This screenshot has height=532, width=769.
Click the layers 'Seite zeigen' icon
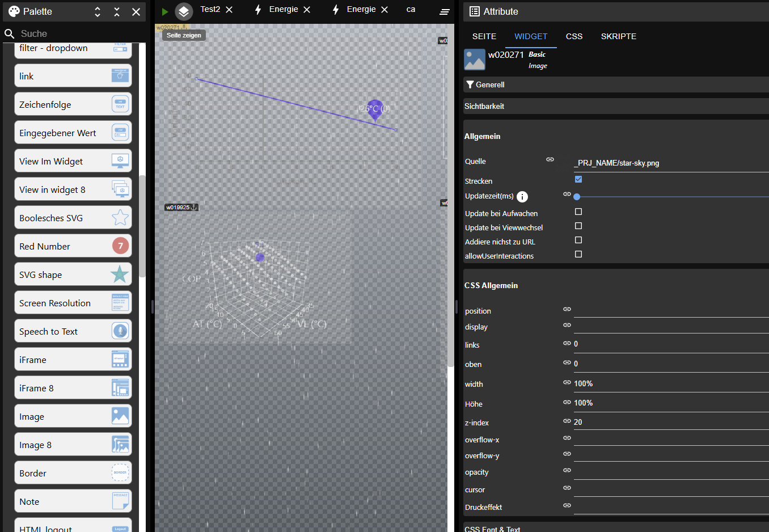(184, 11)
